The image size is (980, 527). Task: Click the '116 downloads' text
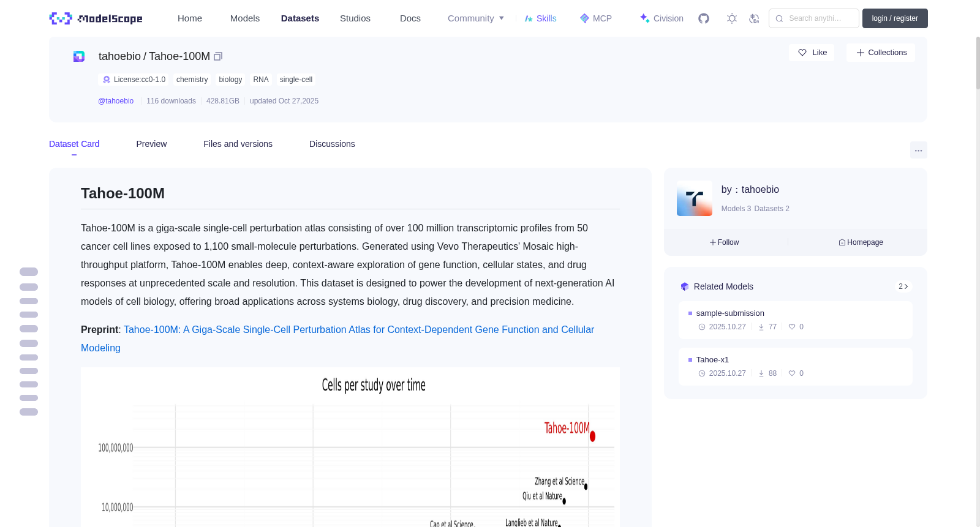coord(171,101)
